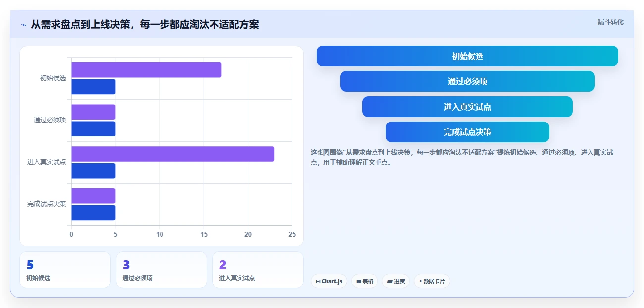Click the purple bar for 通过必须项
Viewport: 644px width, 308px height.
(94, 112)
